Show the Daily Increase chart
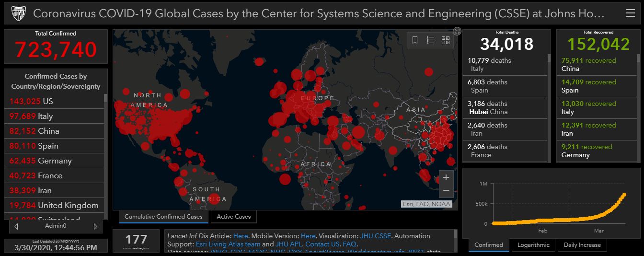 [582, 245]
